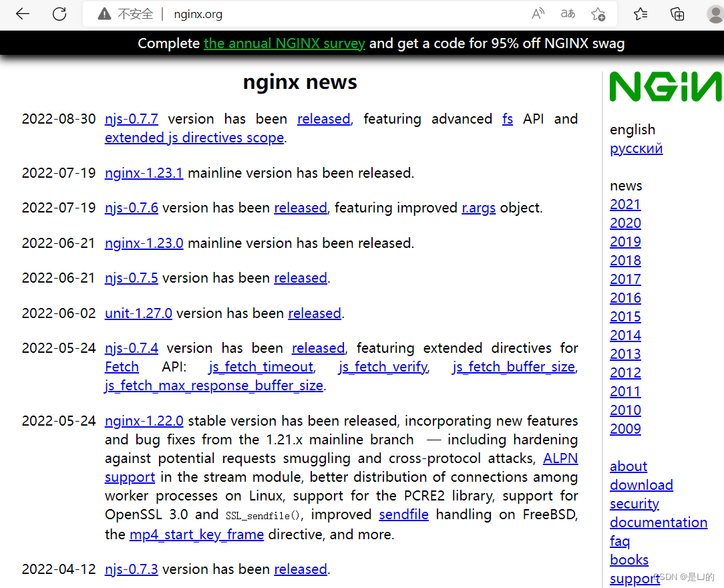Image resolution: width=724 pixels, height=588 pixels.
Task: Switch the site language to русский
Action: (636, 148)
